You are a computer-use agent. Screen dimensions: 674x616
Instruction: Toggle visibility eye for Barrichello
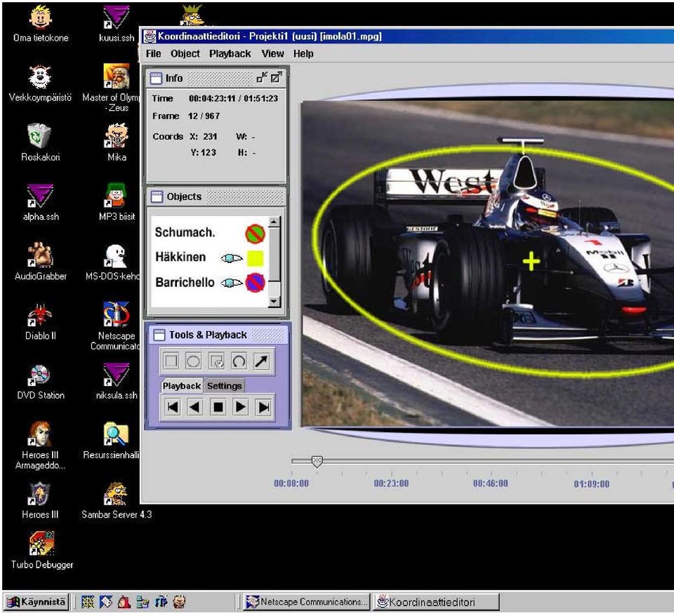point(231,283)
